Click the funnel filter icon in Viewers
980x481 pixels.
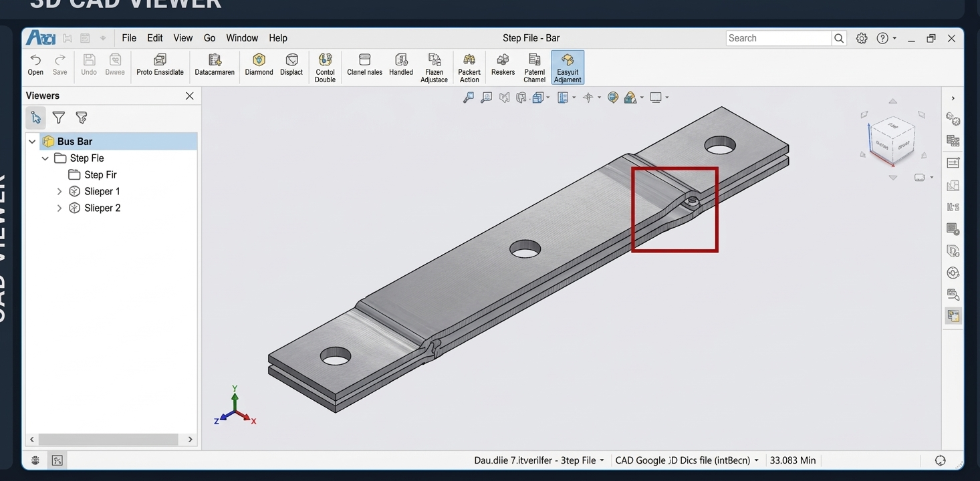(x=59, y=118)
